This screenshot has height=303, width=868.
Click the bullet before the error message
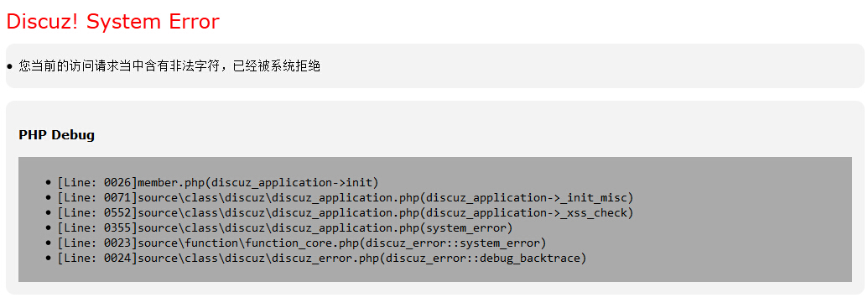9,67
